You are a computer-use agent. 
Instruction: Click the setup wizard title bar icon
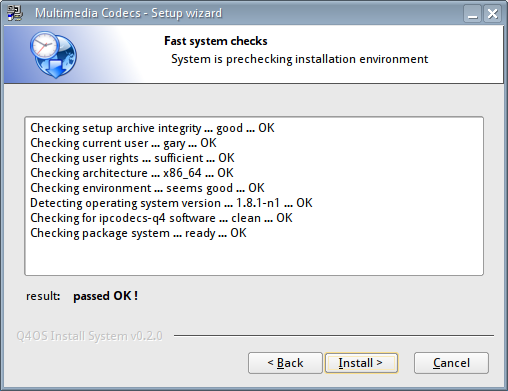tap(15, 13)
